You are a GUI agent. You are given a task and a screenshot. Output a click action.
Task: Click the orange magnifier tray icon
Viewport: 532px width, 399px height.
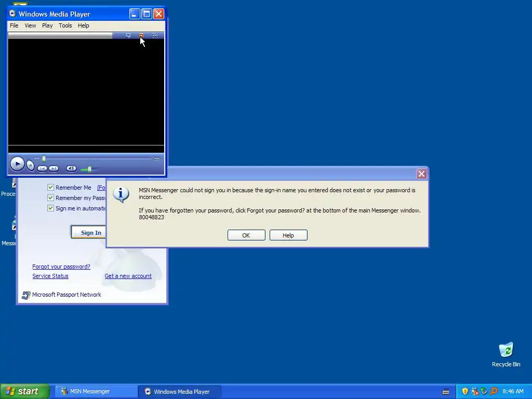tap(494, 391)
